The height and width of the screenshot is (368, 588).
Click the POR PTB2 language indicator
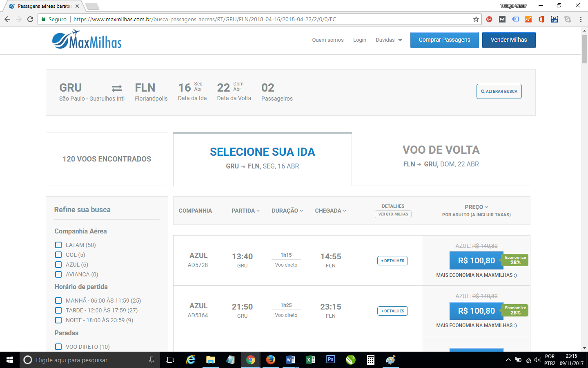pos(550,360)
